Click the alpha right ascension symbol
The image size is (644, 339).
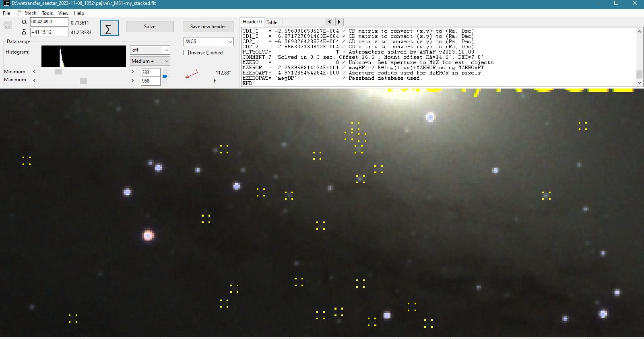click(24, 22)
